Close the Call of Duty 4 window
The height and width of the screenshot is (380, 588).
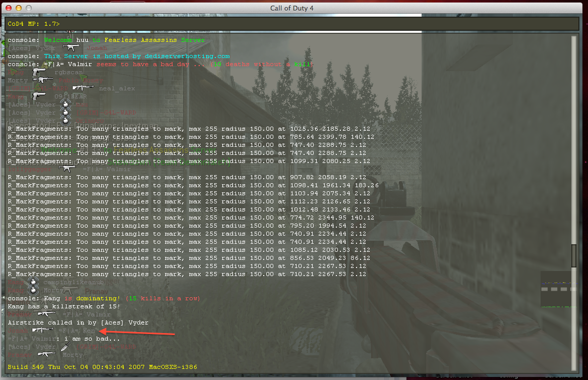click(8, 8)
